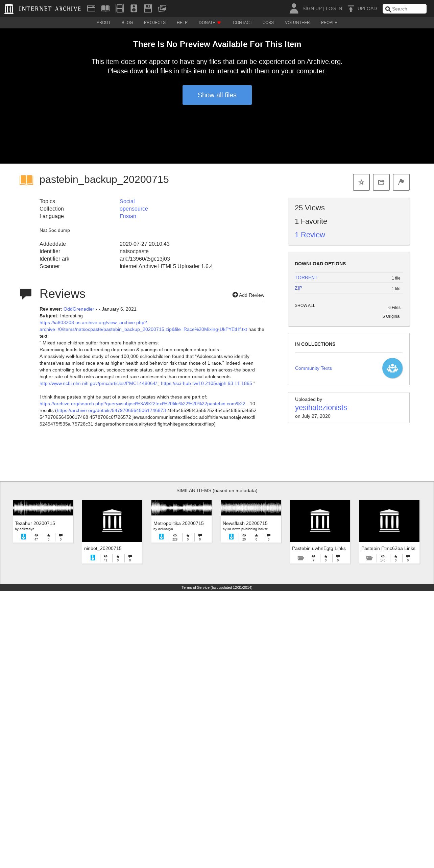Open the ABOUT menu item
This screenshot has height=868, width=434.
pos(103,23)
